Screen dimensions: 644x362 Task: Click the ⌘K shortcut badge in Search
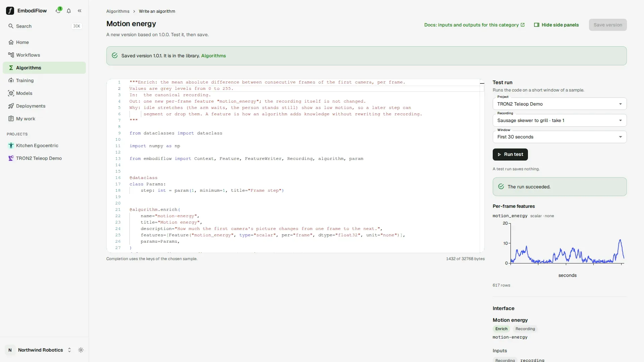77,26
